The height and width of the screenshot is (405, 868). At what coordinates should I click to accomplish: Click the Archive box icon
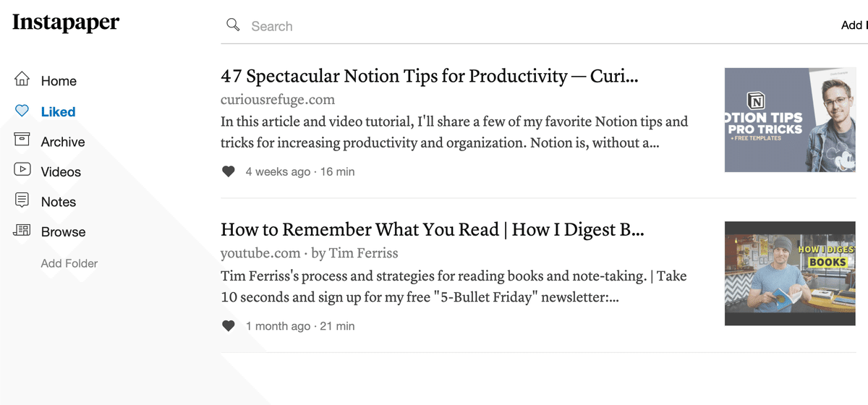click(22, 140)
